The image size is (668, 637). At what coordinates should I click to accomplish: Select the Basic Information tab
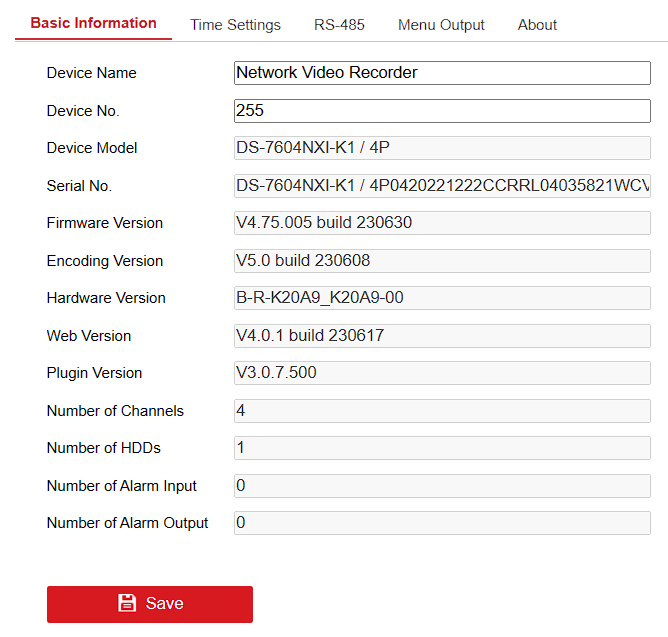(x=93, y=23)
